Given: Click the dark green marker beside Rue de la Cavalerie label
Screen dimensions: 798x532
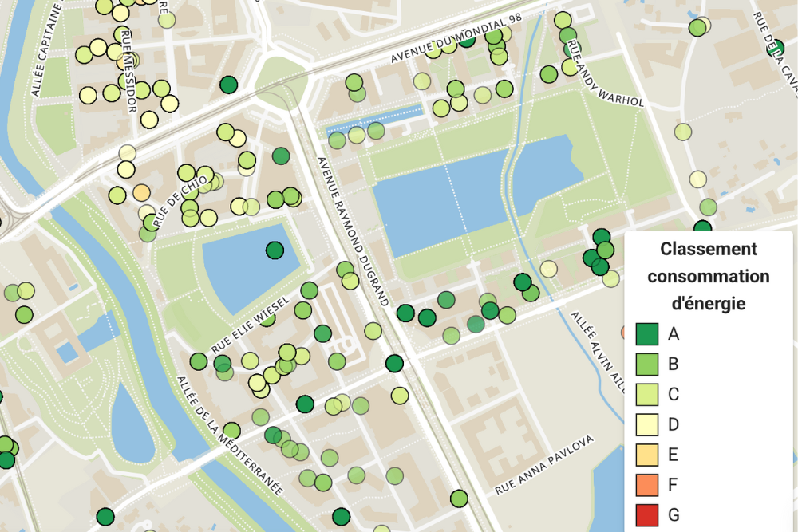Looking at the screenshot, I should (773, 47).
